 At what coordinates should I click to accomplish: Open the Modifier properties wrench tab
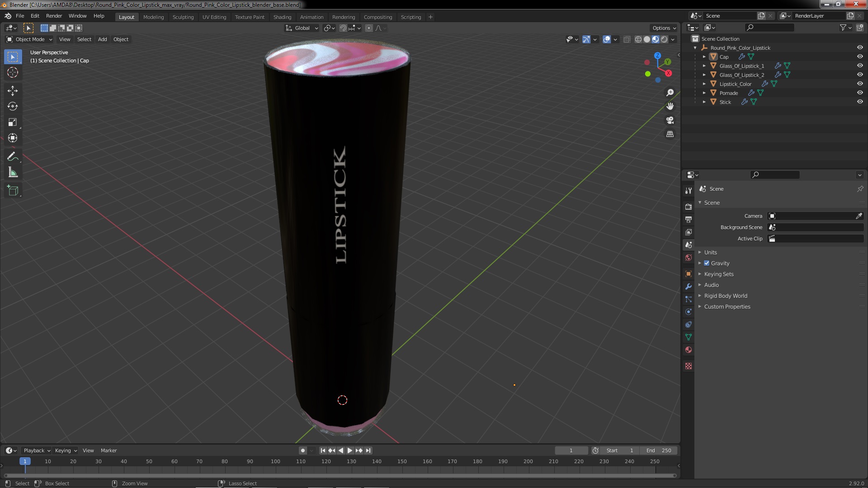coord(689,287)
